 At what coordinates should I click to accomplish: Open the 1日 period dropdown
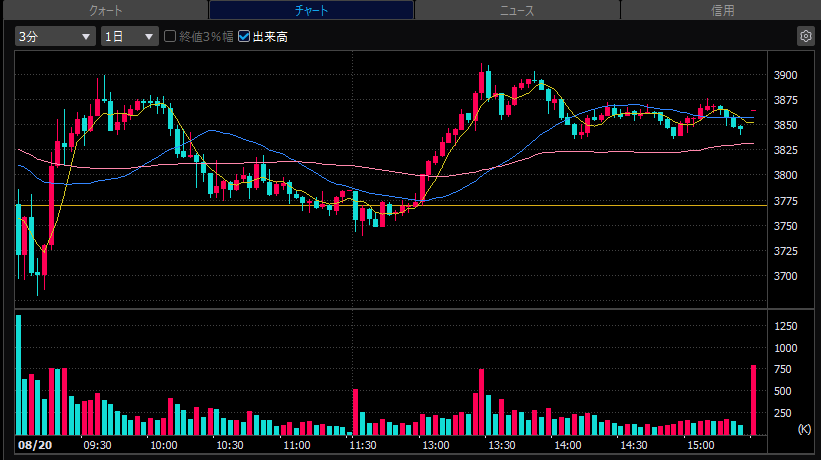pos(129,36)
